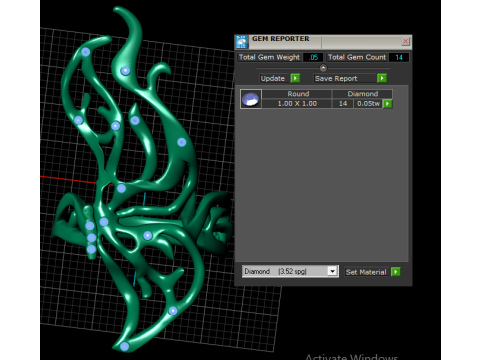Click the Total Gem Count label

pos(357,57)
